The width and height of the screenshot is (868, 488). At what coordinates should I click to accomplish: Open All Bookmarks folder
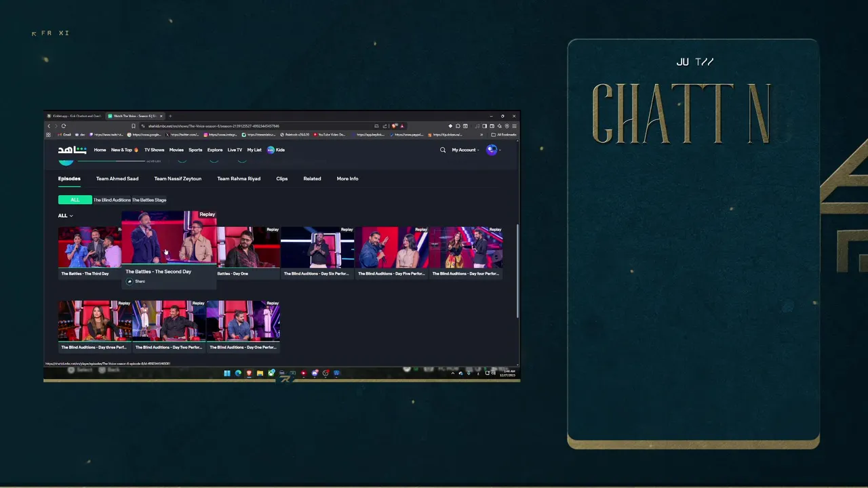pos(503,135)
